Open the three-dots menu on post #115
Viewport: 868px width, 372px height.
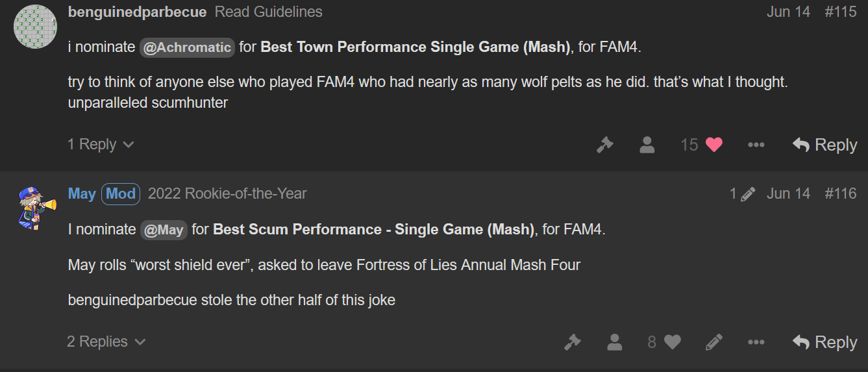pyautogui.click(x=756, y=145)
